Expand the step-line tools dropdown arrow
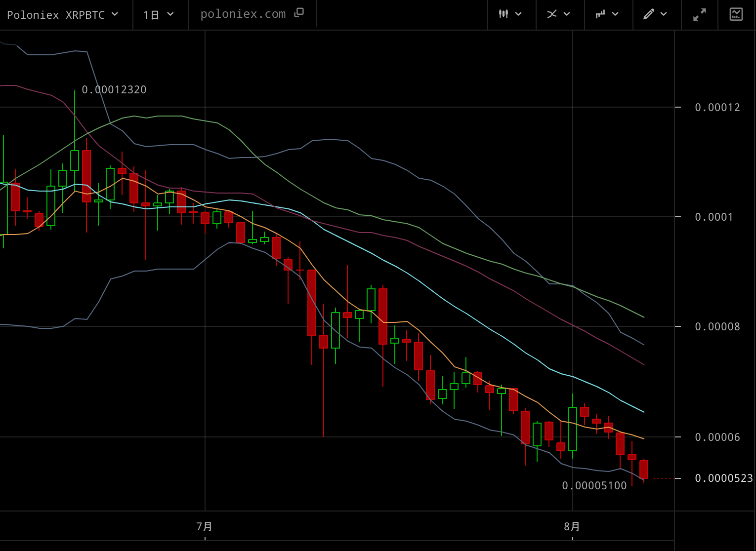 tap(615, 14)
